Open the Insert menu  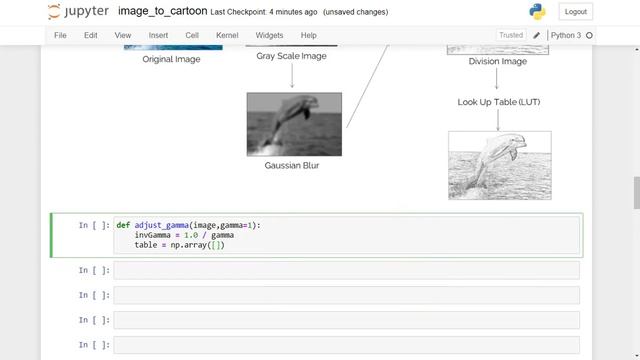click(158, 36)
